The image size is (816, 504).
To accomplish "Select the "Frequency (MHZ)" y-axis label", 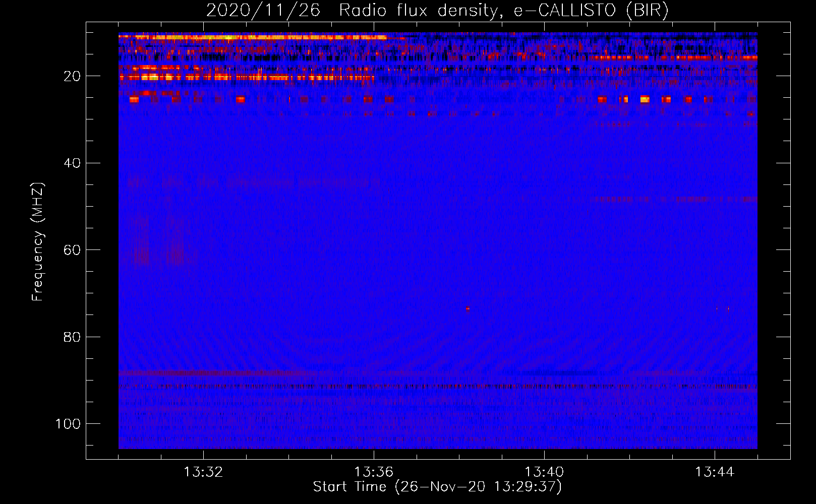I will (x=38, y=242).
